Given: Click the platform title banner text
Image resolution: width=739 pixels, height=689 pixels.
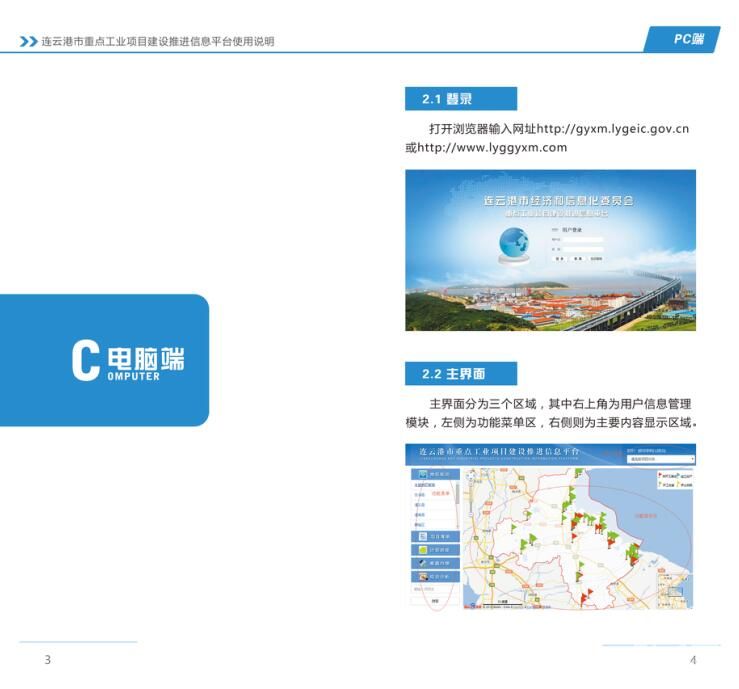Looking at the screenshot, I should tap(499, 451).
